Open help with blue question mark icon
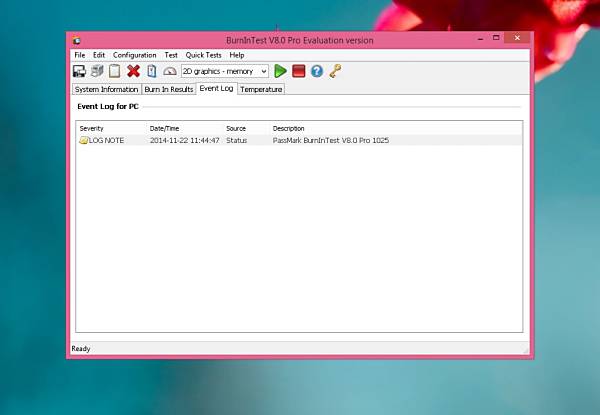The height and width of the screenshot is (415, 600). 316,71
